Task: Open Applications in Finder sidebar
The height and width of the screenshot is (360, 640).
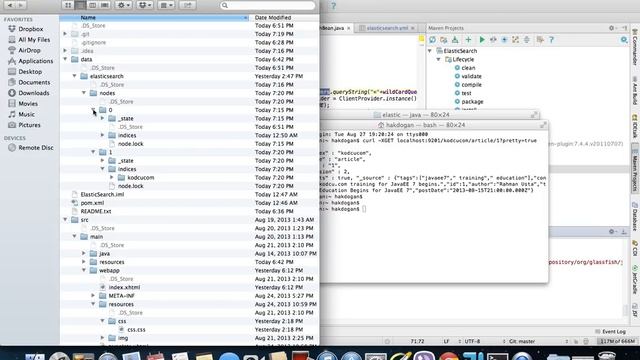Action: pos(30,61)
